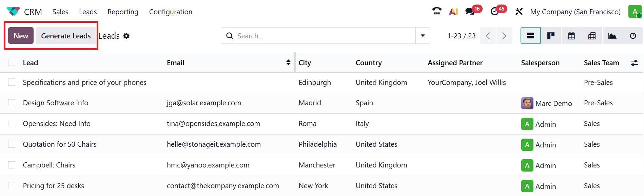Expand the search filter options dropdown
Image resolution: width=644 pixels, height=196 pixels.
(423, 36)
